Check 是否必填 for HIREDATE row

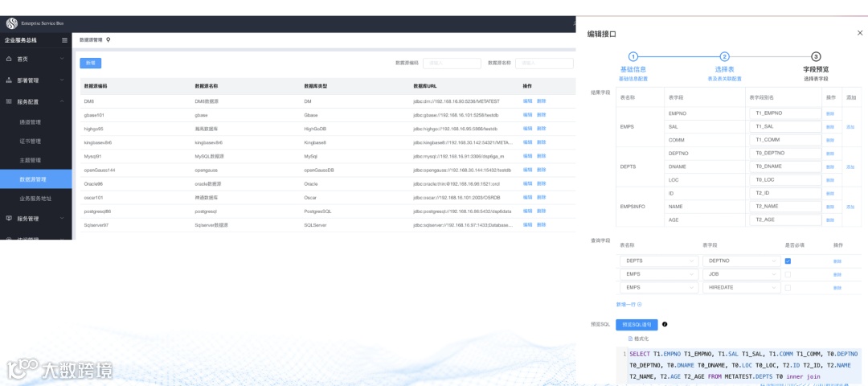coord(788,287)
